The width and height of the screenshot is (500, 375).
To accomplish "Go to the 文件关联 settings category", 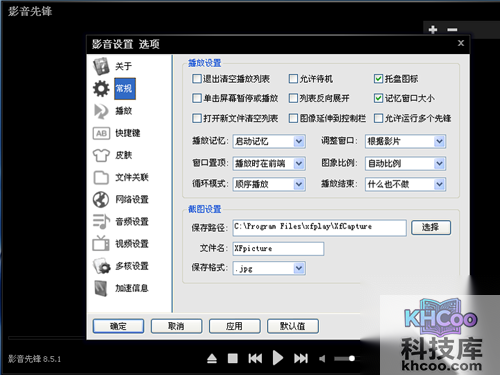I will coord(132,178).
